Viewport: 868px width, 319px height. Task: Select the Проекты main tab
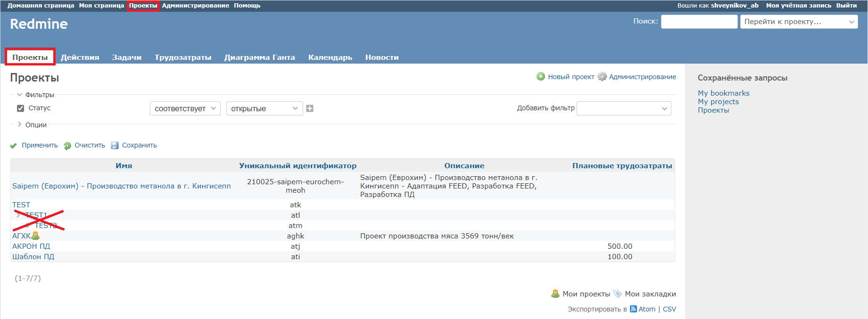[30, 57]
